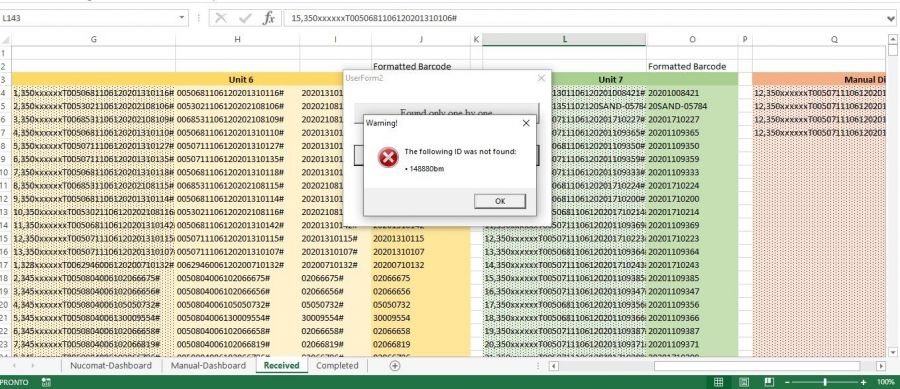The image size is (900, 389).
Task: Switch to the Completed sheet tab
Action: click(337, 365)
